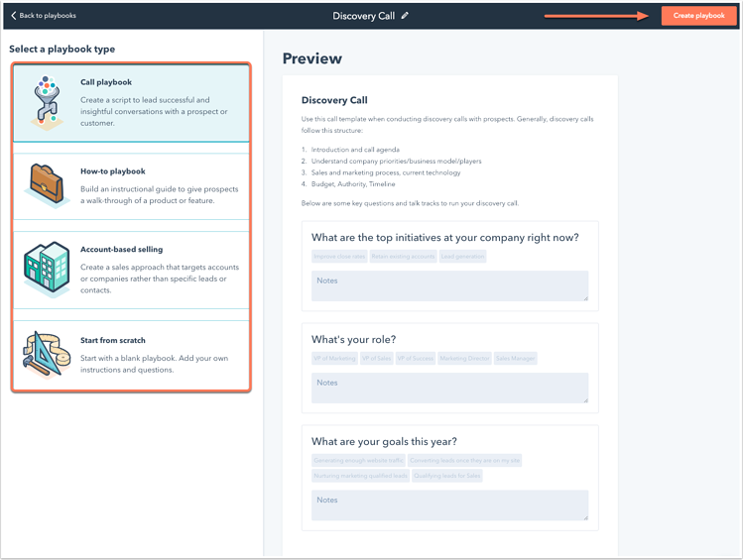
Task: Click the Start from scratch drafting-tools icon
Action: click(44, 355)
